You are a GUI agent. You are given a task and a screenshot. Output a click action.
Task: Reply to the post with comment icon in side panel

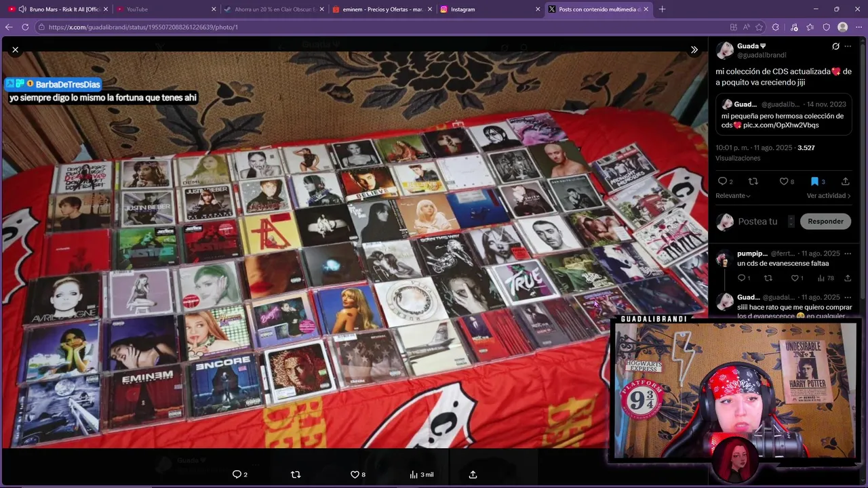point(722,181)
